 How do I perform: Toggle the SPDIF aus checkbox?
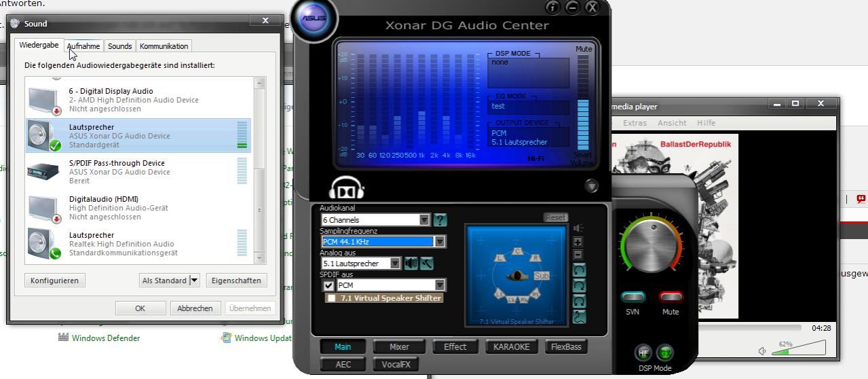coord(328,285)
